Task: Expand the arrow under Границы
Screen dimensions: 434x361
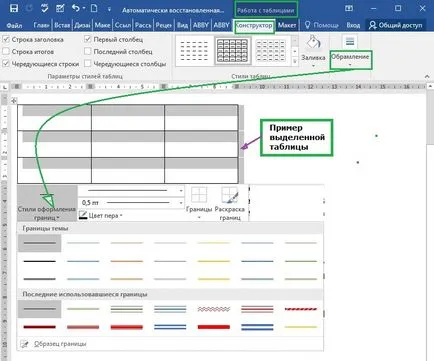Action: tap(199, 217)
